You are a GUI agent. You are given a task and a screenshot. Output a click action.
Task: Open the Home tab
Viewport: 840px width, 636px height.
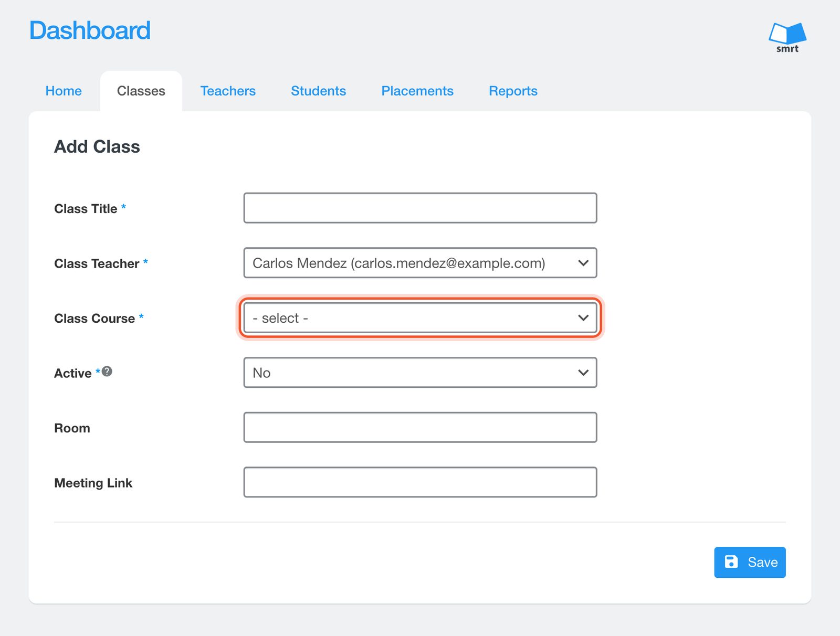(x=64, y=91)
